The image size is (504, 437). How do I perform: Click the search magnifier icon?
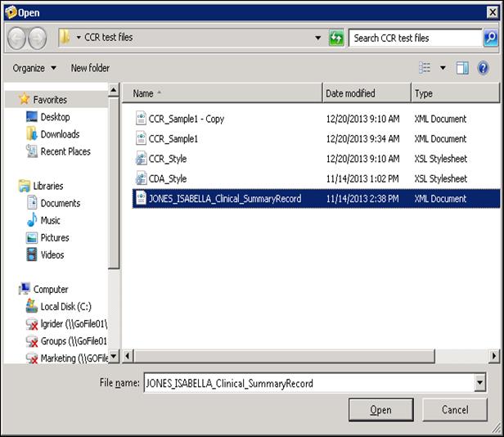[490, 38]
